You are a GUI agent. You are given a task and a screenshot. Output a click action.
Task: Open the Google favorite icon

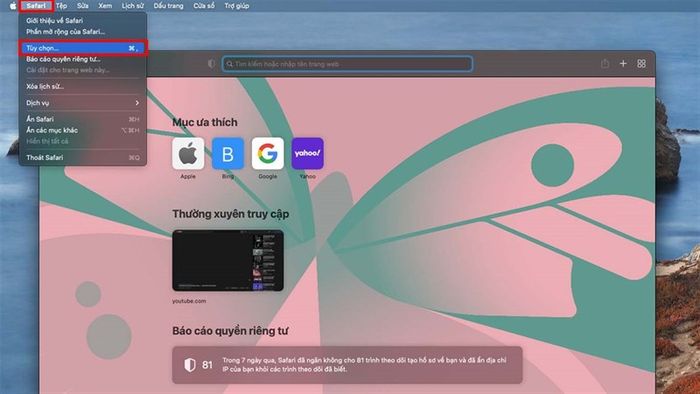point(267,153)
